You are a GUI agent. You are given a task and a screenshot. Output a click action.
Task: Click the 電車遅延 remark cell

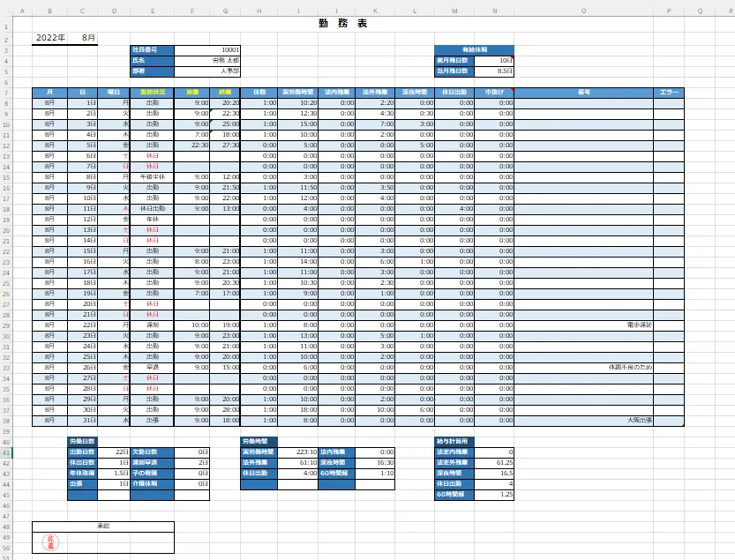coord(583,325)
